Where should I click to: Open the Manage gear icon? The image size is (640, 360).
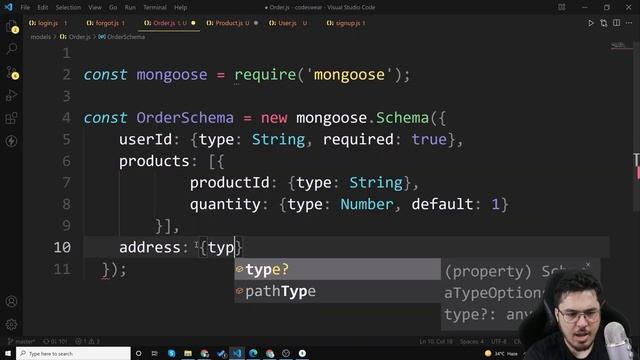click(x=11, y=324)
